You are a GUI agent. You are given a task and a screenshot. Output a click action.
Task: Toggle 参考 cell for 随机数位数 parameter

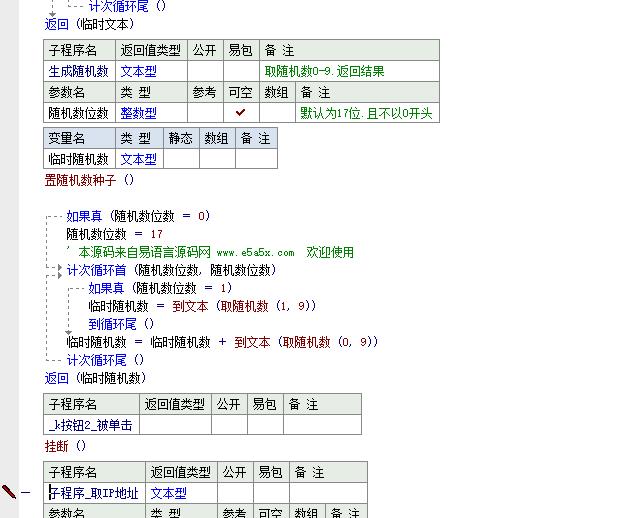click(x=204, y=113)
